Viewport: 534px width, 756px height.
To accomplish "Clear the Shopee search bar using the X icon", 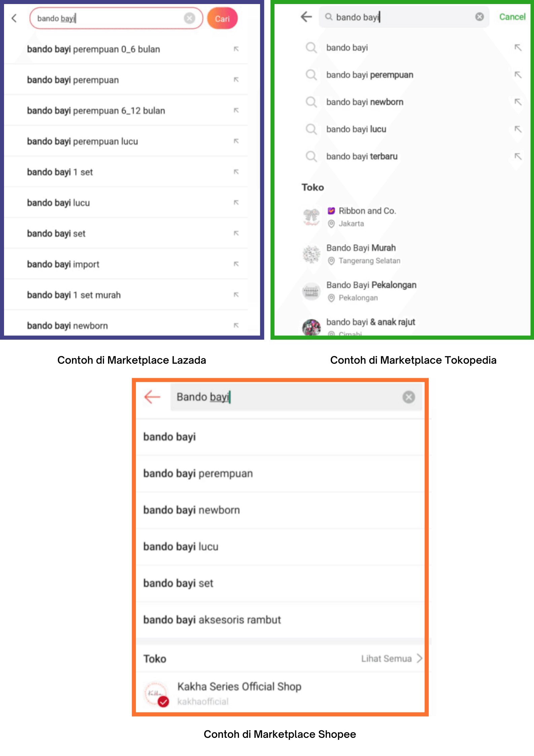I will [x=409, y=397].
